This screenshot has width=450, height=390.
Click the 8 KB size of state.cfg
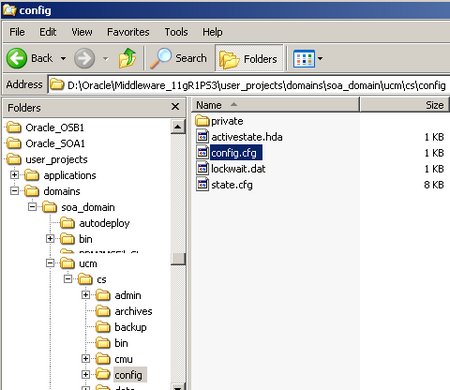click(x=434, y=185)
